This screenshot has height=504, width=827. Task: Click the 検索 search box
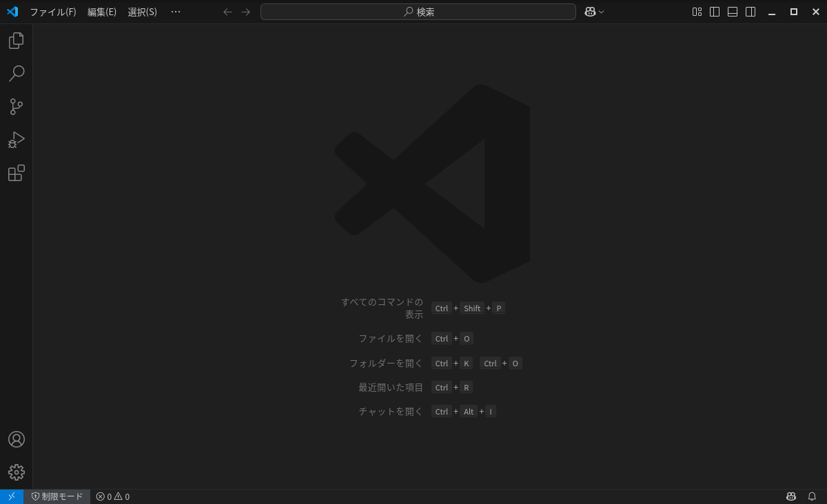pyautogui.click(x=418, y=12)
